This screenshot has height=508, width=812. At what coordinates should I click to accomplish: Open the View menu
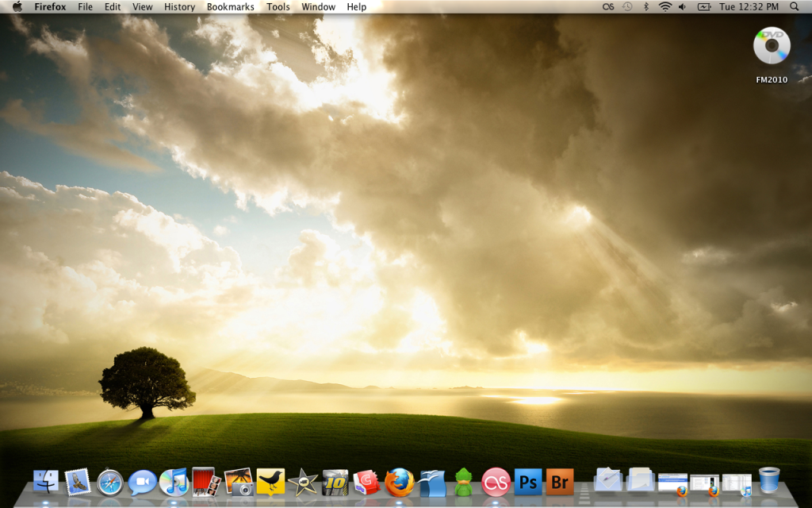pos(143,6)
